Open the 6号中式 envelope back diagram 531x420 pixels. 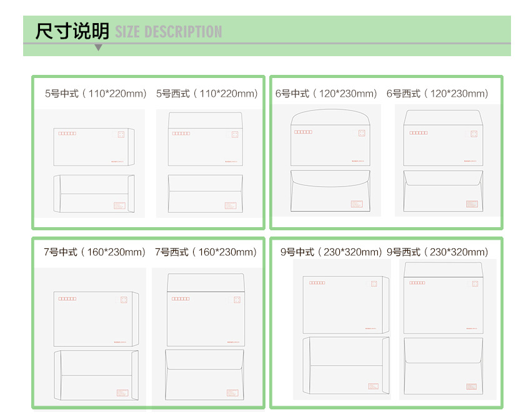pos(330,191)
